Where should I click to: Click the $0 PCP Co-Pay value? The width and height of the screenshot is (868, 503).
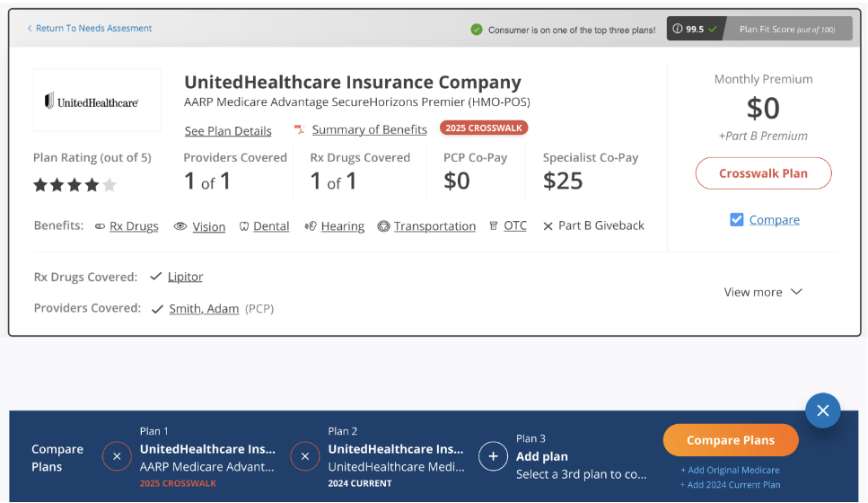point(457,181)
